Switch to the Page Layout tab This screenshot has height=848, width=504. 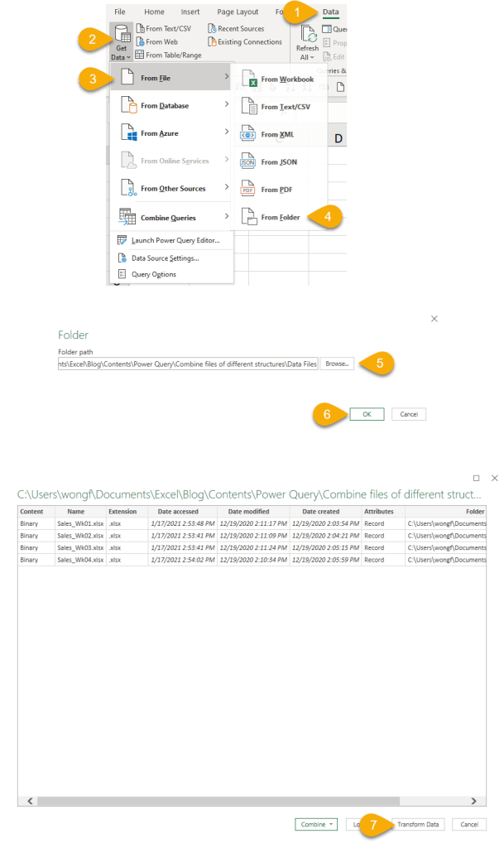click(x=237, y=12)
